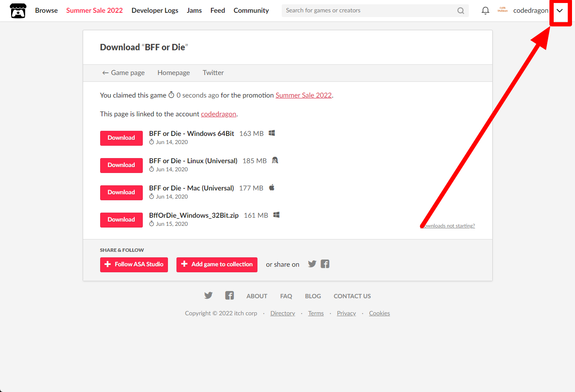Click 'BFF or Die - Windows 64Bit' filename text
The height and width of the screenshot is (392, 575).
coord(191,133)
